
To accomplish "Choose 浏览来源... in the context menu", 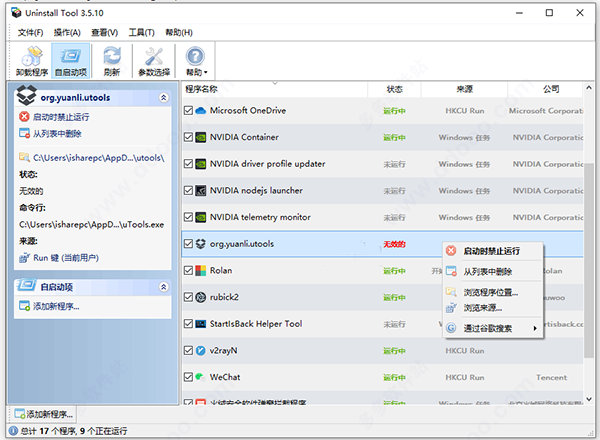I will point(492,308).
